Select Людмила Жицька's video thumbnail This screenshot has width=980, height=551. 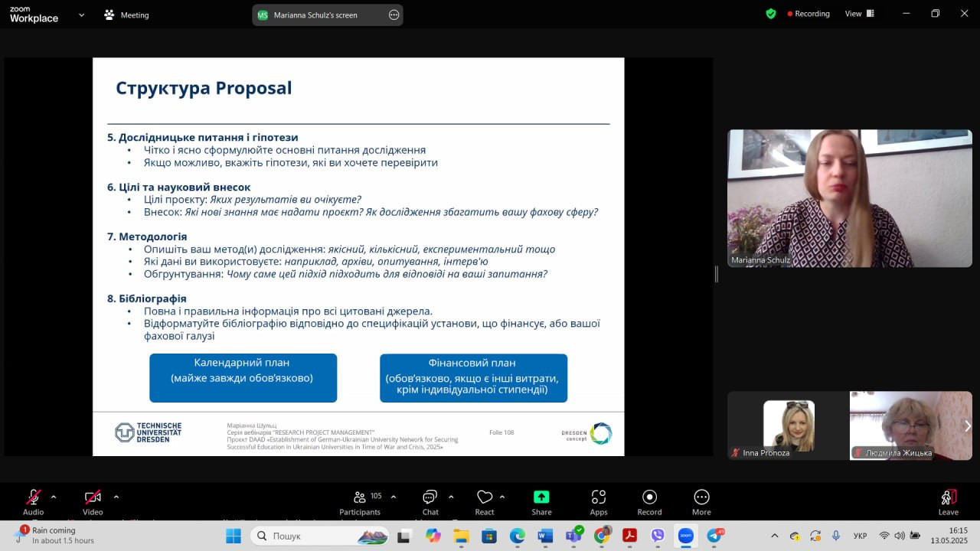click(x=911, y=425)
